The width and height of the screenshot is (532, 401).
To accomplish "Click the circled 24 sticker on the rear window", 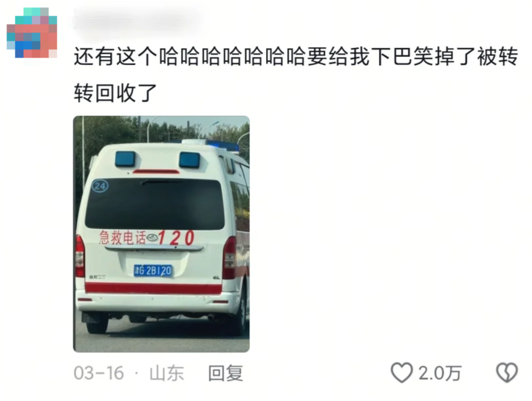I will (x=100, y=186).
